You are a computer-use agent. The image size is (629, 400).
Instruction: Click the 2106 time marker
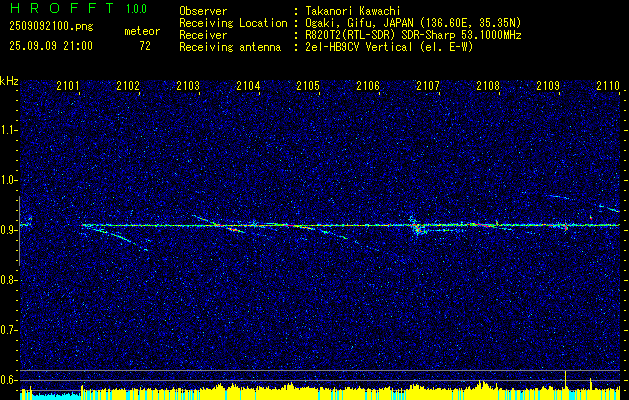tap(368, 85)
